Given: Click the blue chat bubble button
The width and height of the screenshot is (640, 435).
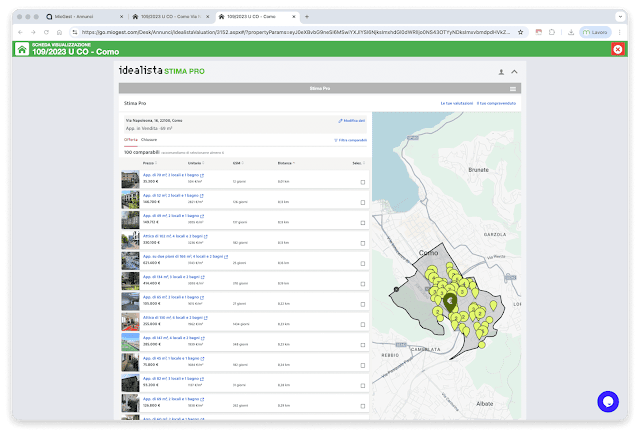Looking at the screenshot, I should pos(608,402).
